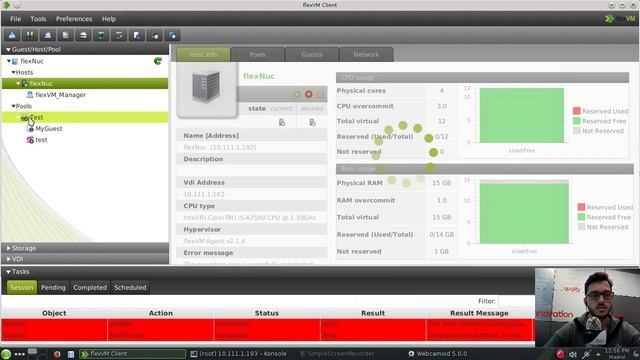
Task: Click the large server image for flexNuc
Action: [x=207, y=87]
